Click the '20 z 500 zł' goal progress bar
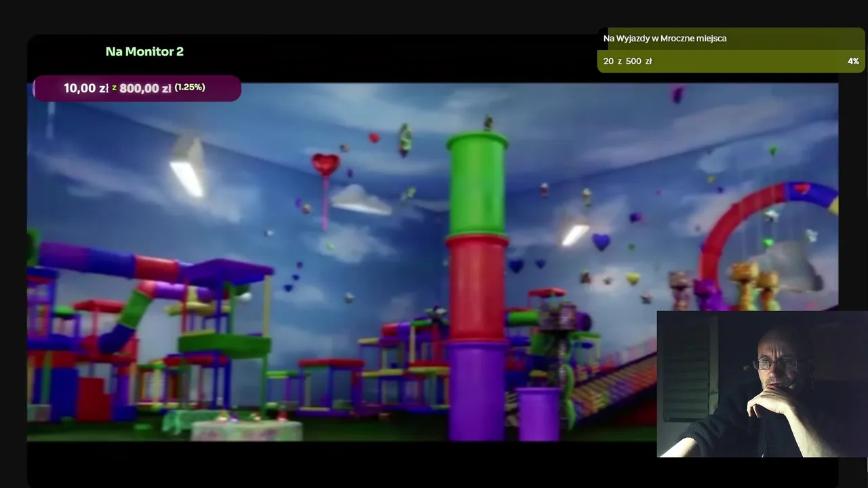 coord(731,61)
